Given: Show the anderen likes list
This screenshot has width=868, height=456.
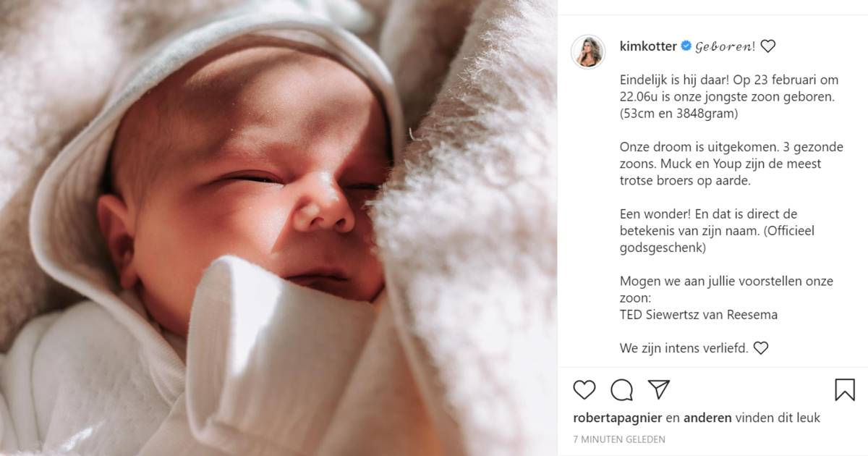Looking at the screenshot, I should pos(708,418).
